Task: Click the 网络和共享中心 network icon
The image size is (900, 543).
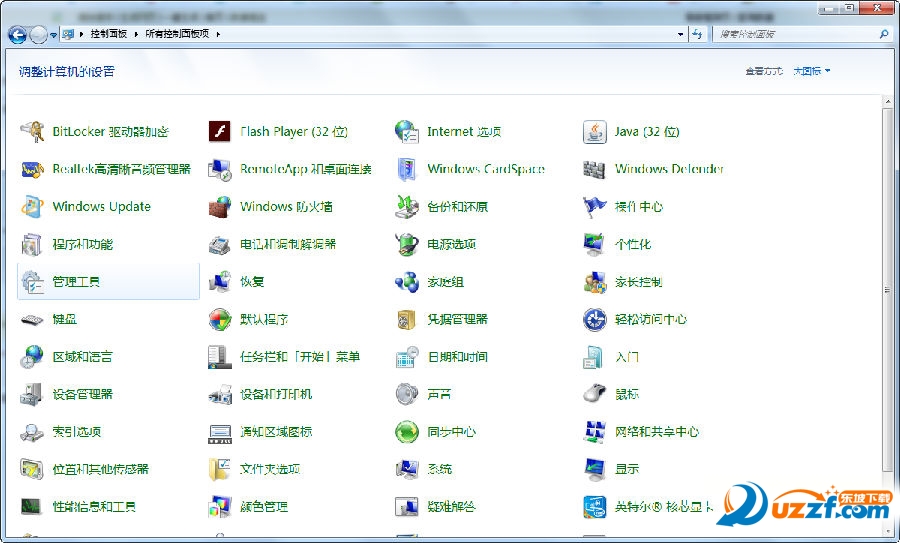Action: tap(595, 432)
